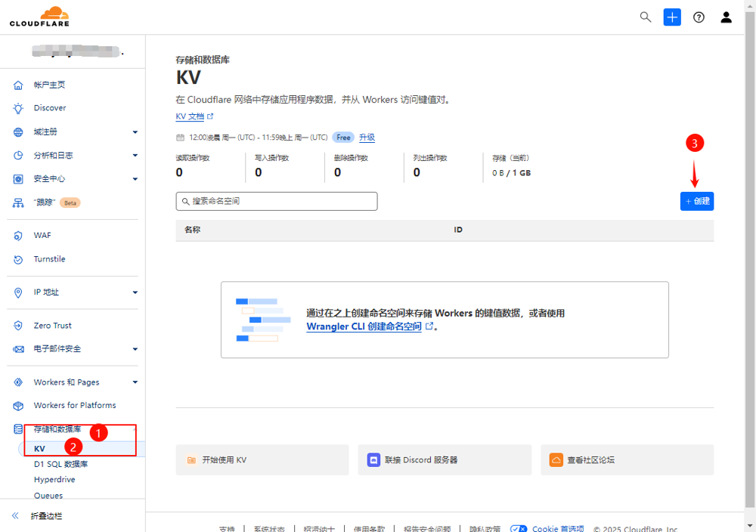This screenshot has height=532, width=756.
Task: Toggle the Cookie 首选项 switch icon
Action: (x=519, y=529)
